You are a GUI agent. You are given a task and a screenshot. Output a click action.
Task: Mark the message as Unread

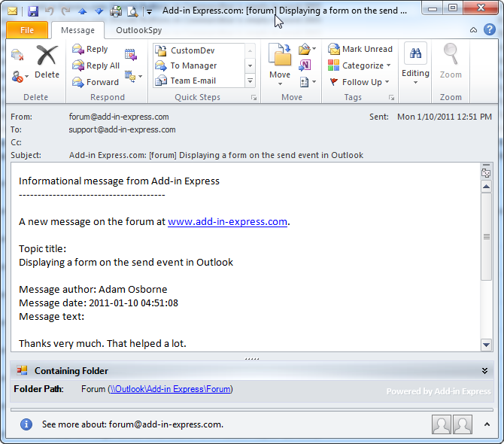(360, 49)
